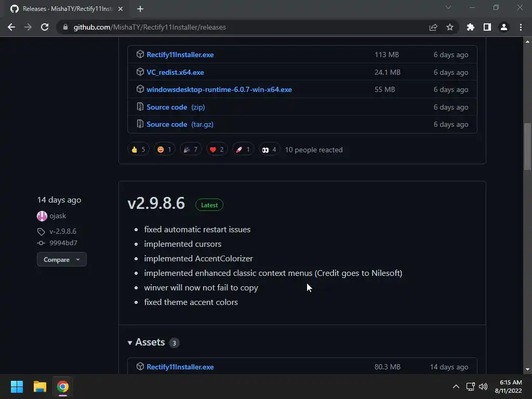Click 'fixed theme accent colors' text

point(191,302)
